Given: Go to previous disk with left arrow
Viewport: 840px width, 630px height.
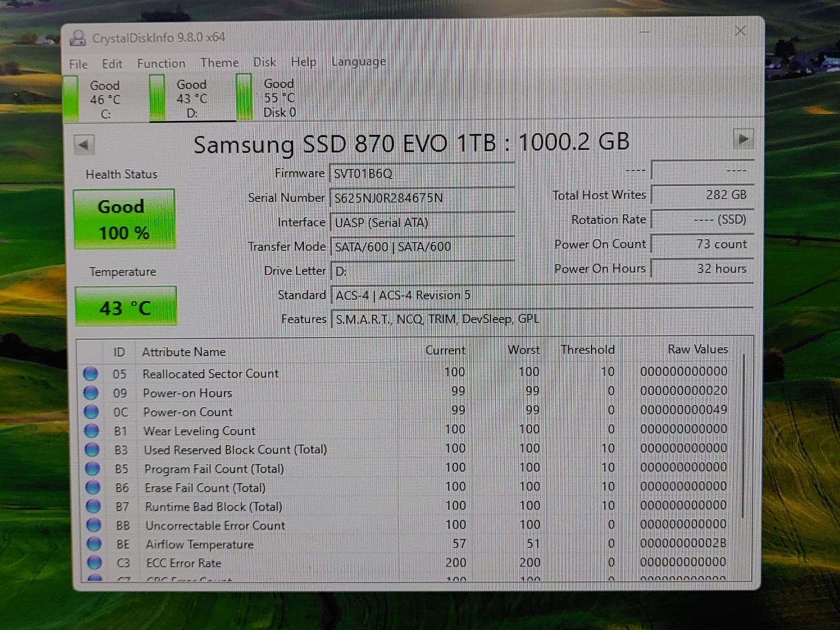Looking at the screenshot, I should point(85,145).
